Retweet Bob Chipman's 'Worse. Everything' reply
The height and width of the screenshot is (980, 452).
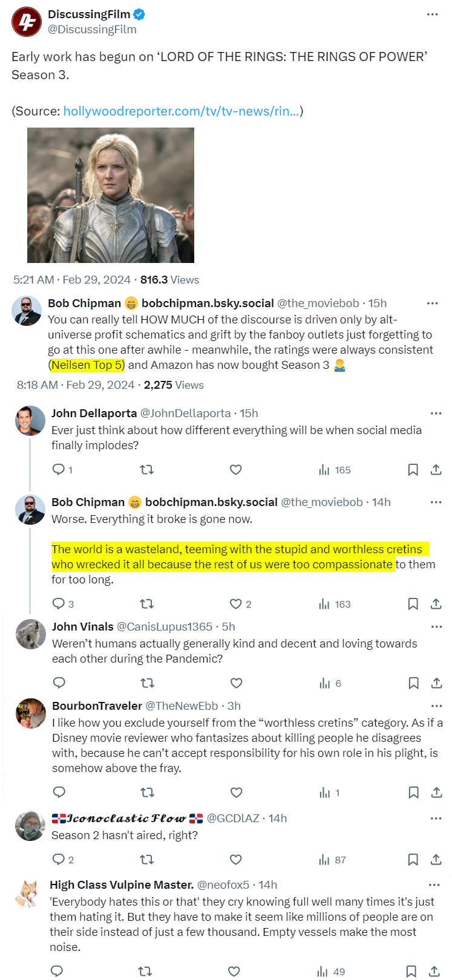(x=146, y=604)
